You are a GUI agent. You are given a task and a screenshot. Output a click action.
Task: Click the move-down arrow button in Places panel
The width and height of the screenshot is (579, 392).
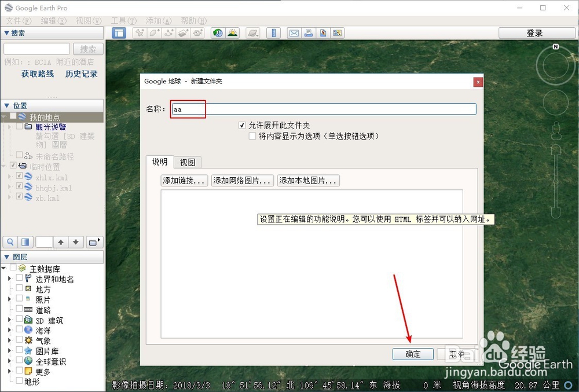[x=76, y=242]
